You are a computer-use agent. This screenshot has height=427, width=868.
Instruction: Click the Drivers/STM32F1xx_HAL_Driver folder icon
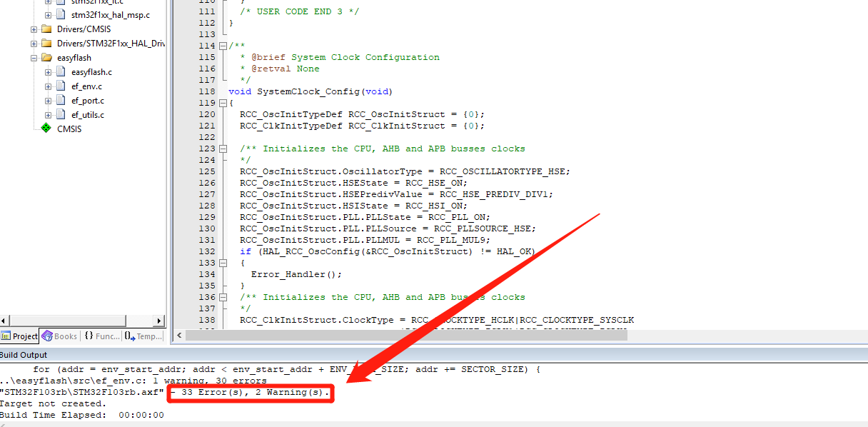[47, 43]
